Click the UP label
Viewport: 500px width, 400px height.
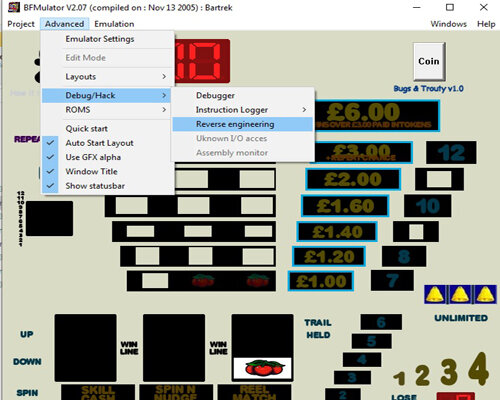(x=27, y=334)
